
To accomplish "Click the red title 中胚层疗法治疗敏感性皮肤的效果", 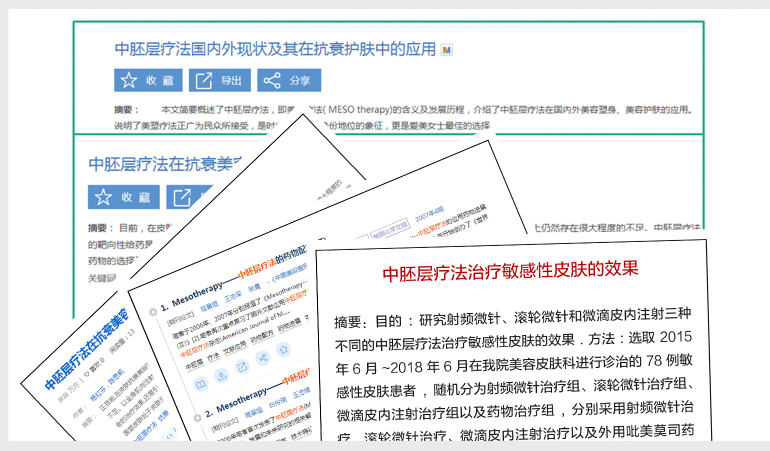I will (510, 272).
